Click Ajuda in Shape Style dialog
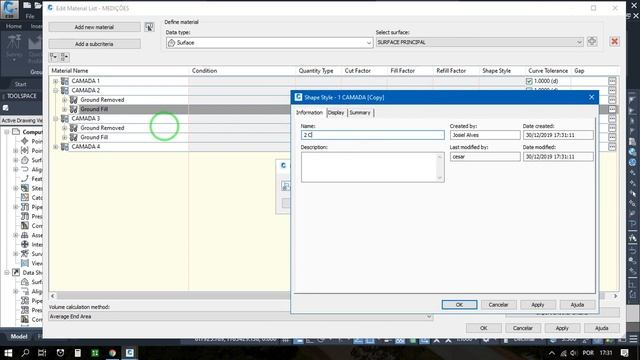Image resolution: width=640 pixels, height=360 pixels. tap(577, 304)
